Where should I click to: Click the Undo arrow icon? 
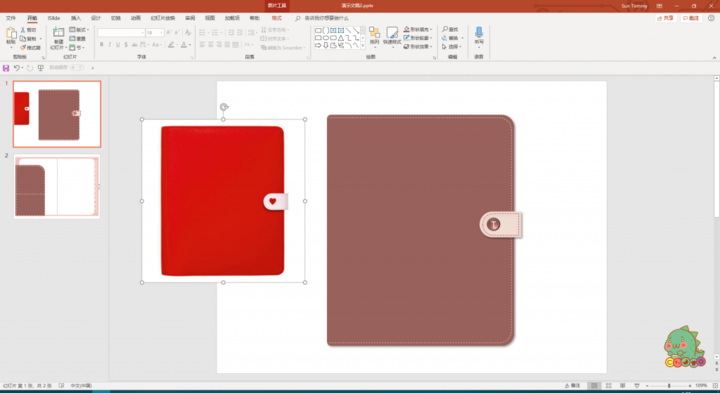(17, 68)
